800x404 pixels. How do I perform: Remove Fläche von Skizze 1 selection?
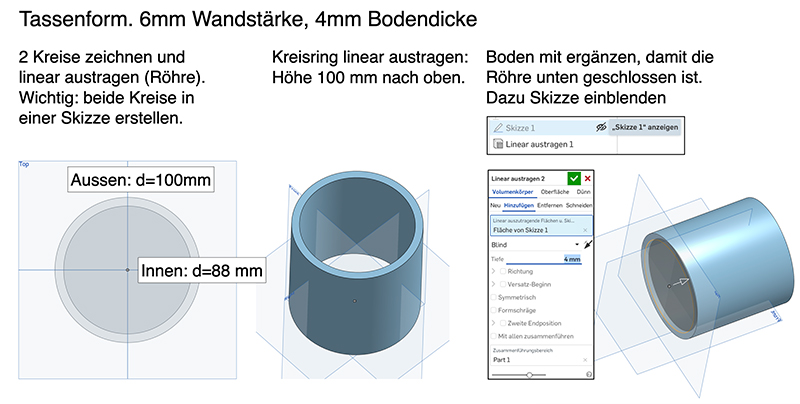(x=585, y=230)
